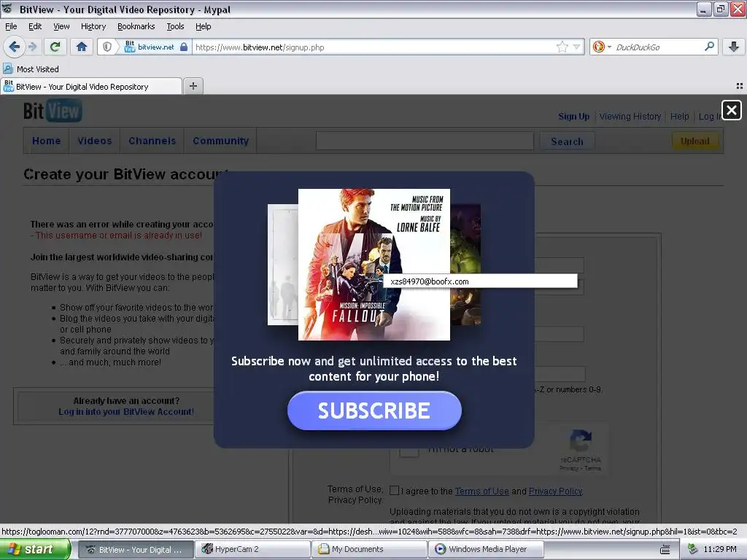
Task: Click the site Search button
Action: tap(567, 141)
